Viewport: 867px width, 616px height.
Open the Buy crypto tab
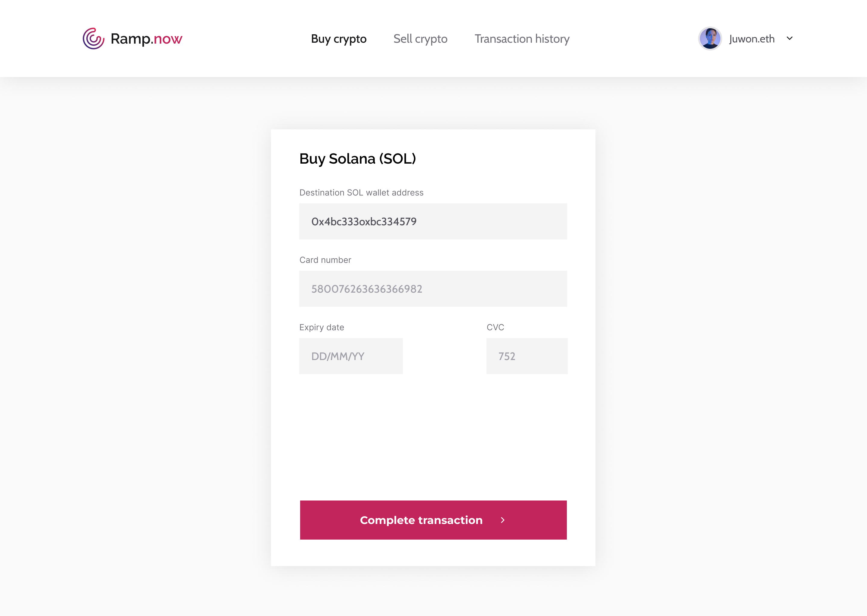pos(339,39)
